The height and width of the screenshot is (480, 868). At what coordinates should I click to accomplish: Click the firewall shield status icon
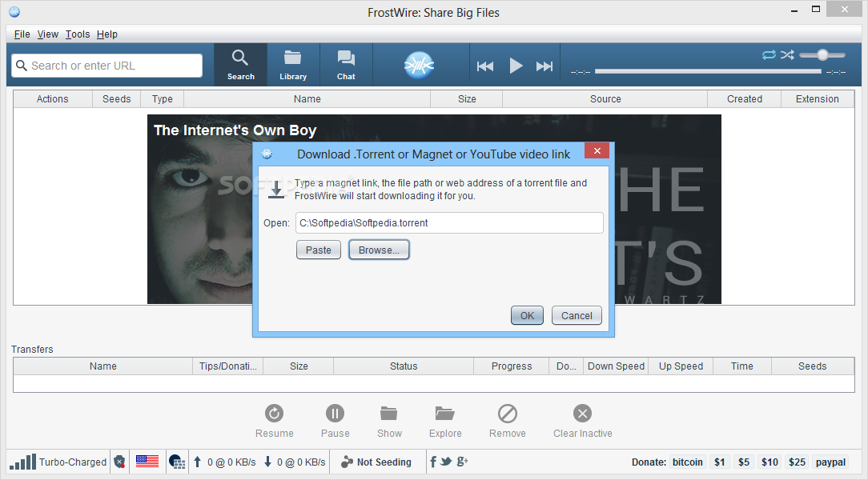coord(119,462)
